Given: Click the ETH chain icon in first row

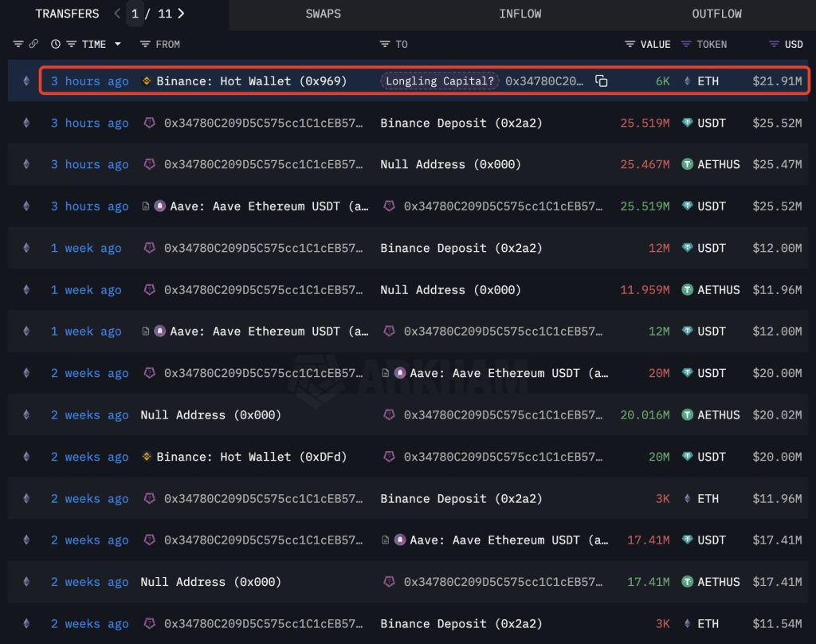Looking at the screenshot, I should pos(25,81).
